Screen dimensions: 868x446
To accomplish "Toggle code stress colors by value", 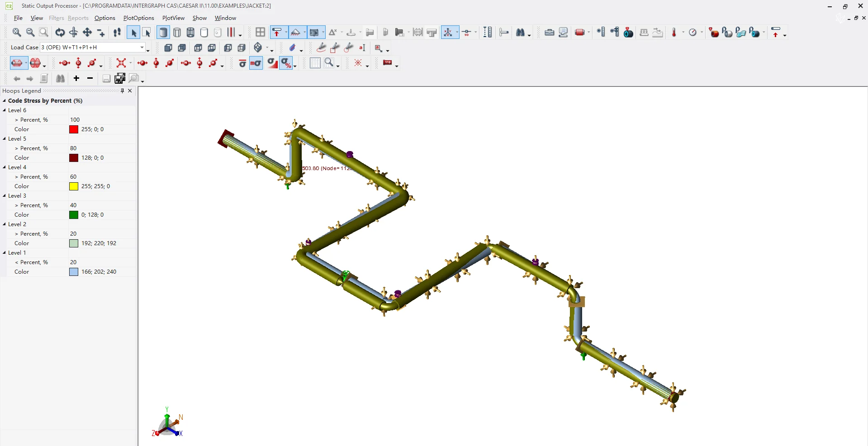I will pos(272,63).
